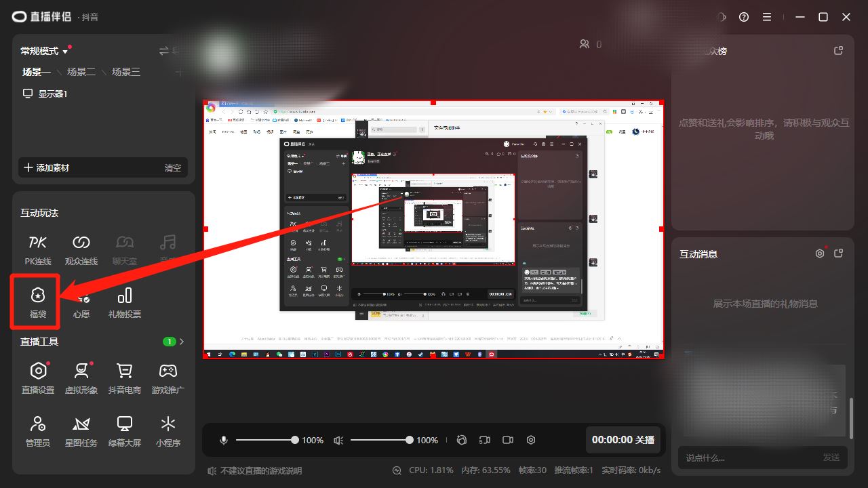
Task: Select the PK连线 feature
Action: tap(37, 249)
